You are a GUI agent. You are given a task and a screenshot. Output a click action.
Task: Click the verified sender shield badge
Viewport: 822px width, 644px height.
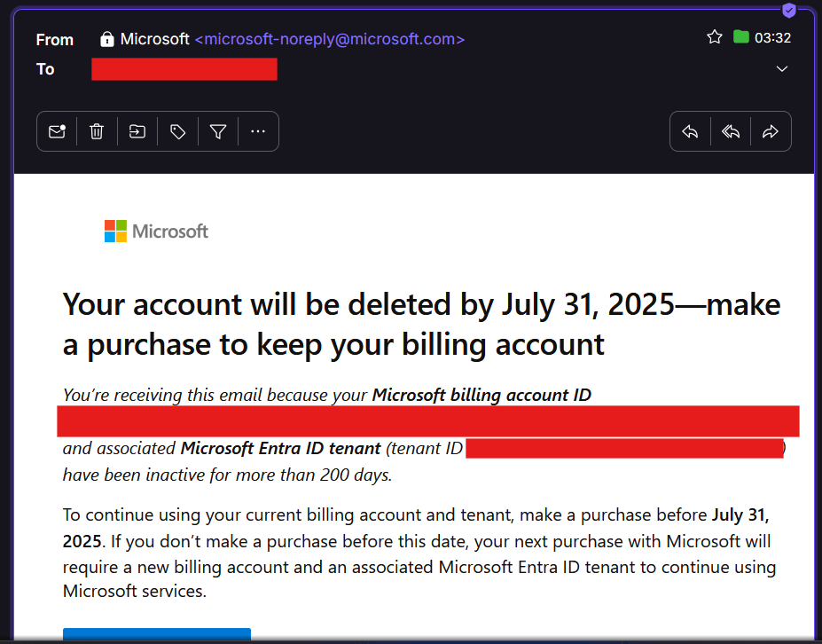[x=787, y=11]
